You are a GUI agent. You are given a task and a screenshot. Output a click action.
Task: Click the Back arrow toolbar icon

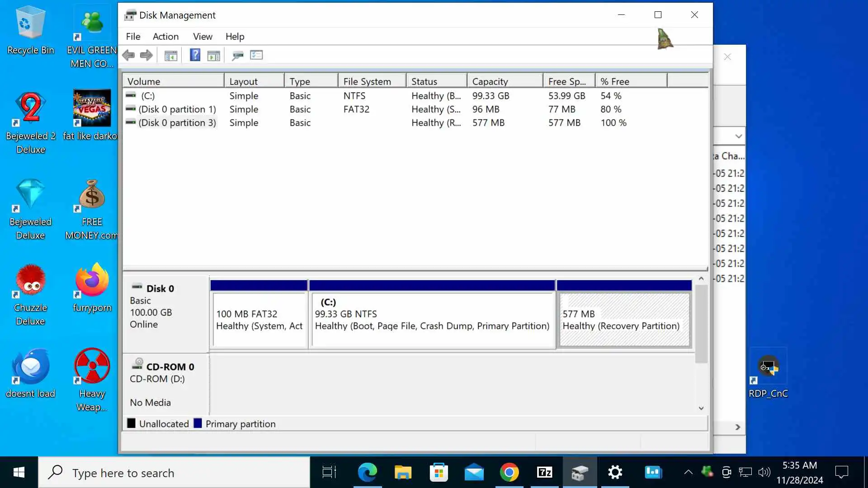click(x=128, y=55)
